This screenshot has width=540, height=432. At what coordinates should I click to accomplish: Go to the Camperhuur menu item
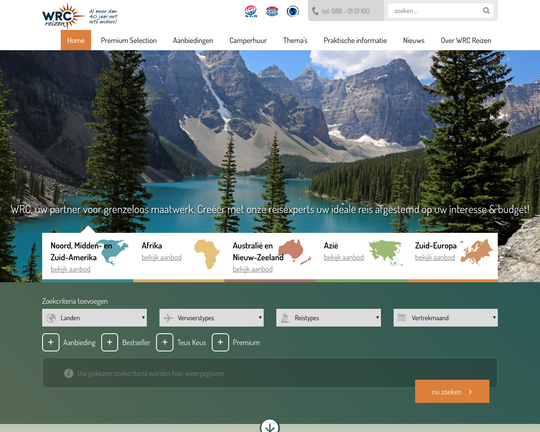[248, 40]
